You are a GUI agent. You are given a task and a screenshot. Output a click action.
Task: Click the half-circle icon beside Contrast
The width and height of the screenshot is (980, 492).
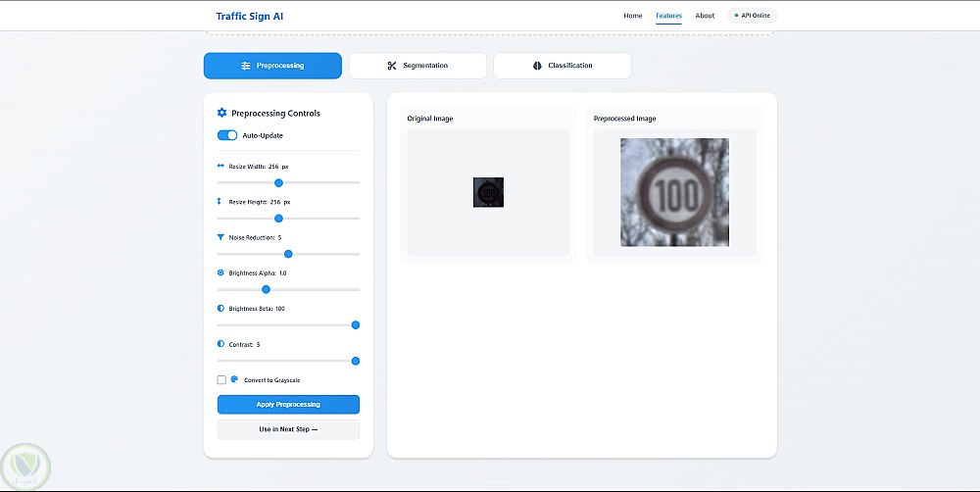(x=220, y=344)
